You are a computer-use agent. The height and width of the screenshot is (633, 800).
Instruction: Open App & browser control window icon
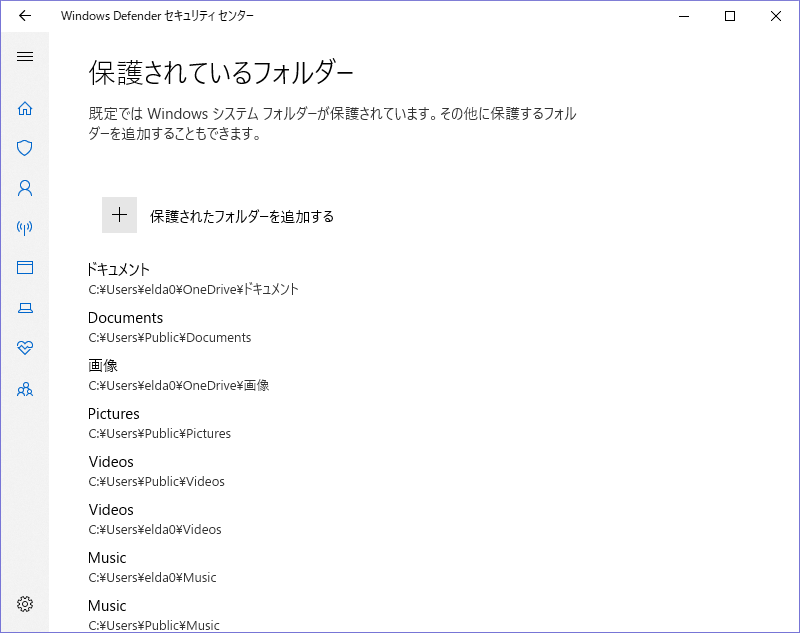[25, 268]
